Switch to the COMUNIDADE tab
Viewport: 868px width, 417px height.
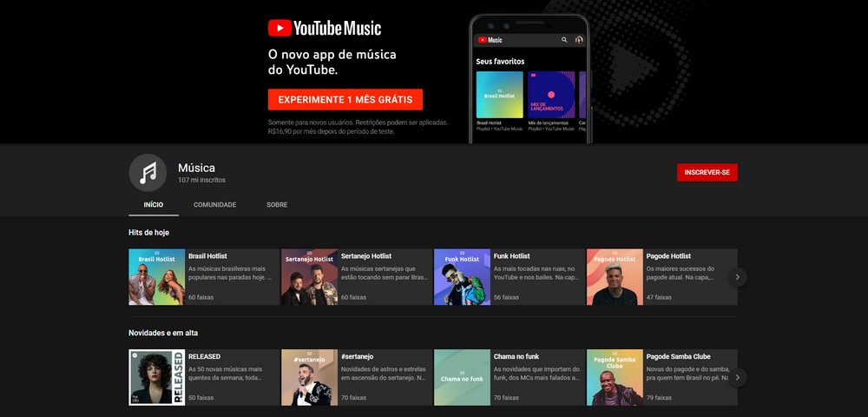tap(214, 205)
